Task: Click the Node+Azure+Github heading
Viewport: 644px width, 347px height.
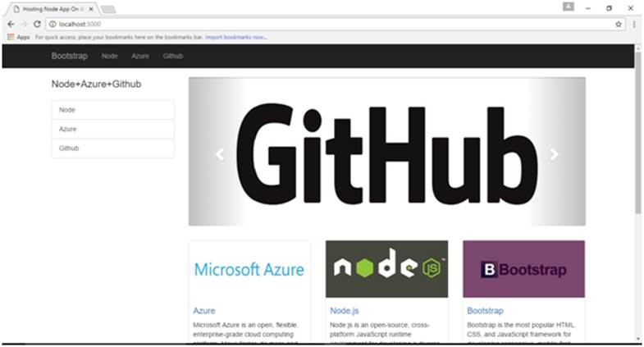Action: [96, 84]
